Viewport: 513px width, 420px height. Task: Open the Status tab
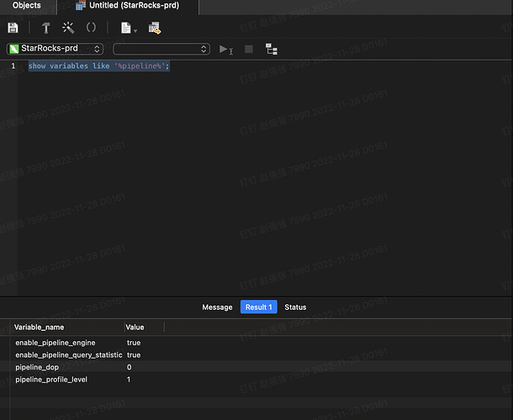295,307
